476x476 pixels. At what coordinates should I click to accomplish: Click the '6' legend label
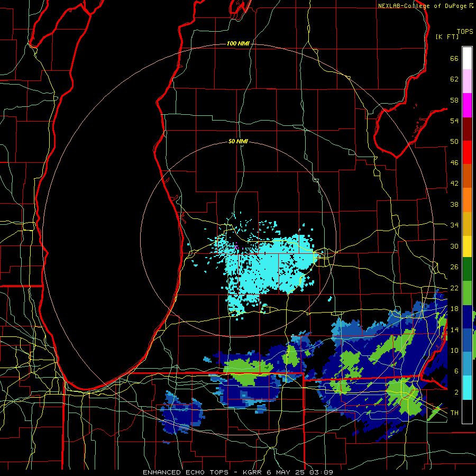point(456,371)
